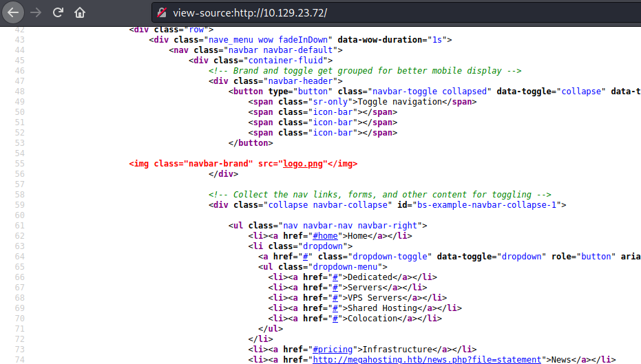Click the forward navigation arrow
Screen dimensions: 641x364
(x=36, y=12)
